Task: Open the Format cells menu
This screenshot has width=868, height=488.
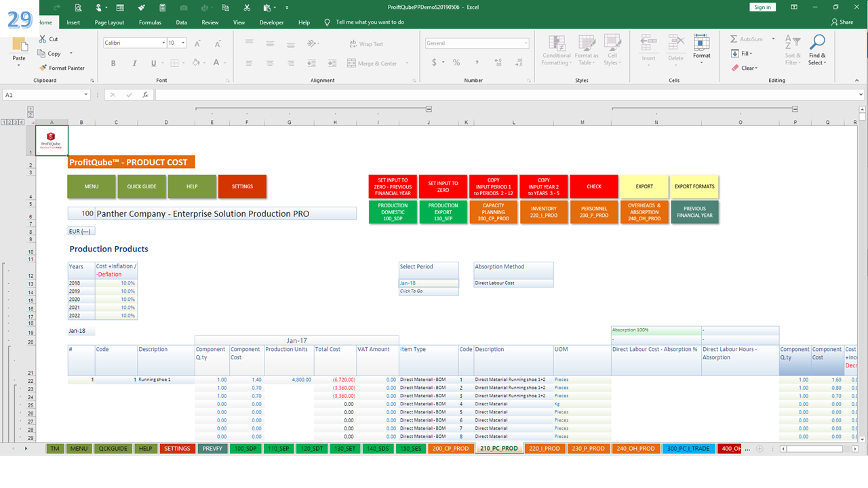Action: pos(702,49)
